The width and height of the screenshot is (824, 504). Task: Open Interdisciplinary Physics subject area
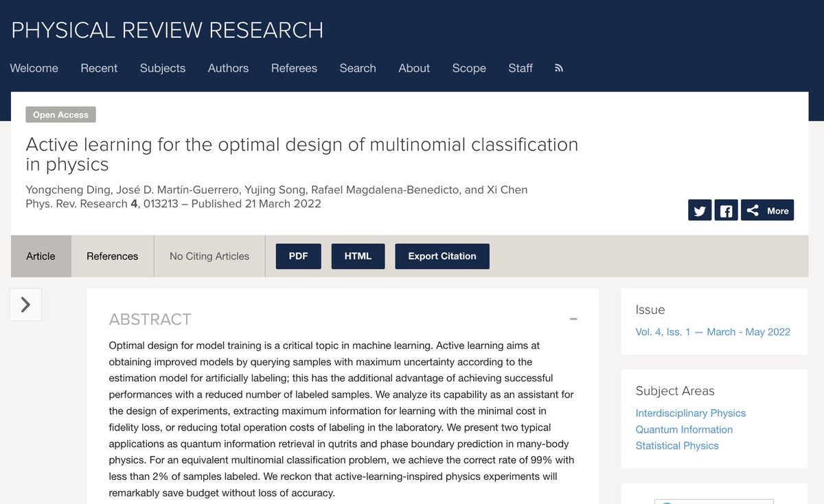(691, 413)
